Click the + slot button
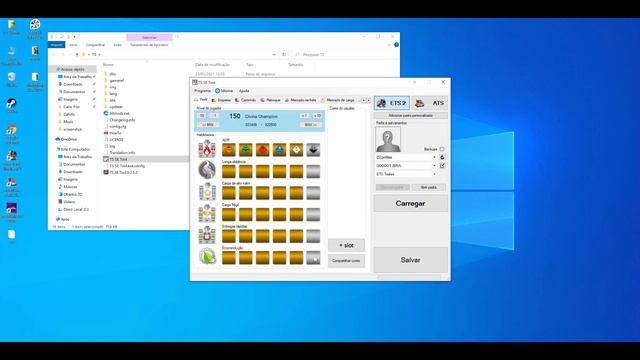 [x=346, y=245]
